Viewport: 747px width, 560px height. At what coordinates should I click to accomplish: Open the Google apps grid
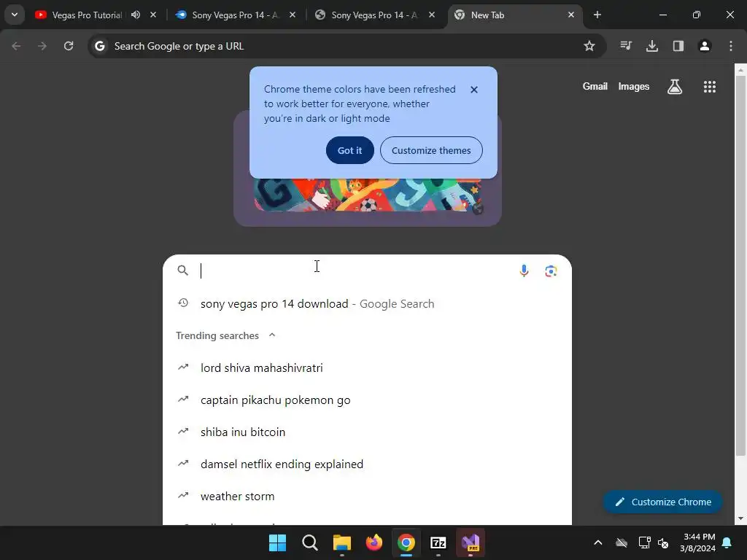click(710, 87)
